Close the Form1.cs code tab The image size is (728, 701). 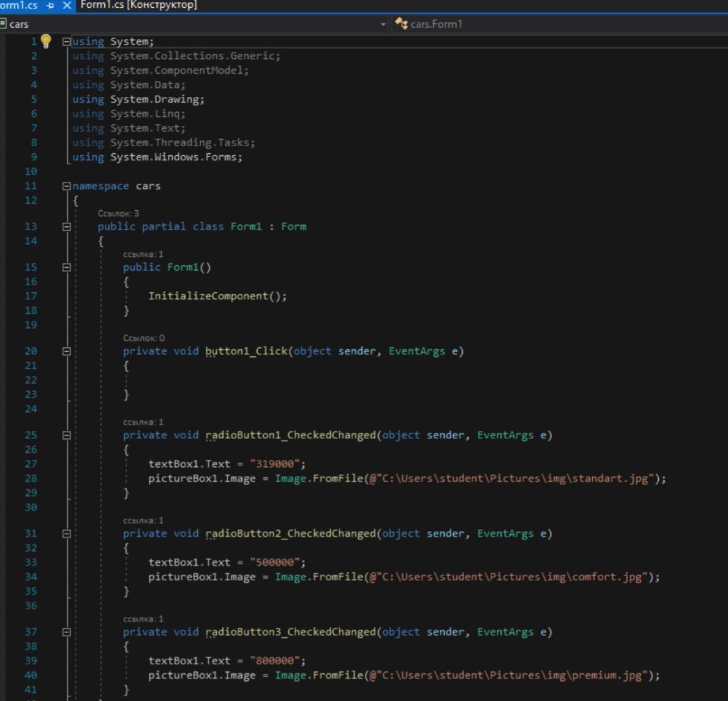pos(66,5)
